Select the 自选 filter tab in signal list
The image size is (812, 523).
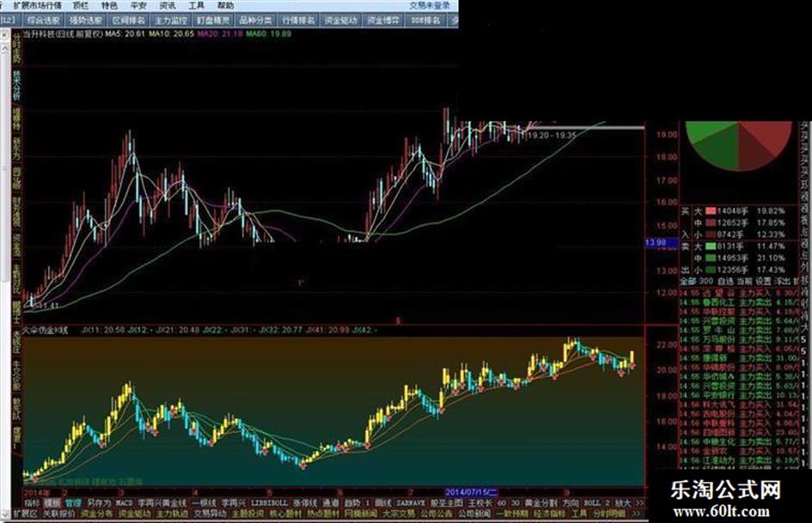point(725,281)
